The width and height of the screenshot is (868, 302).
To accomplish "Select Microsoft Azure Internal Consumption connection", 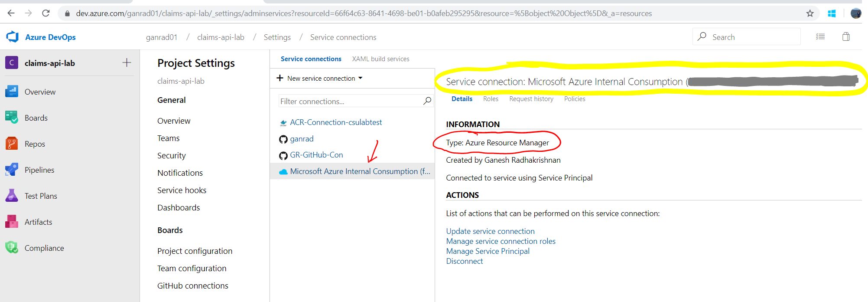I will [360, 171].
